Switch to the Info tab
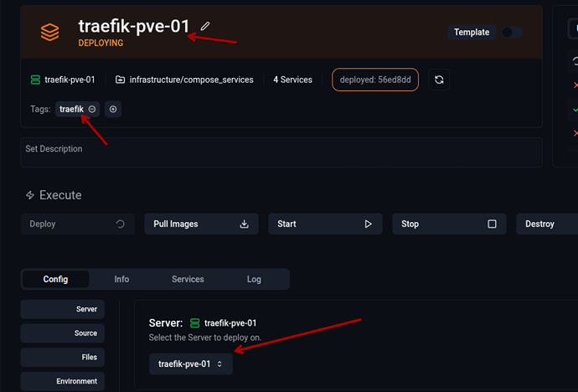This screenshot has height=392, width=578. (121, 279)
